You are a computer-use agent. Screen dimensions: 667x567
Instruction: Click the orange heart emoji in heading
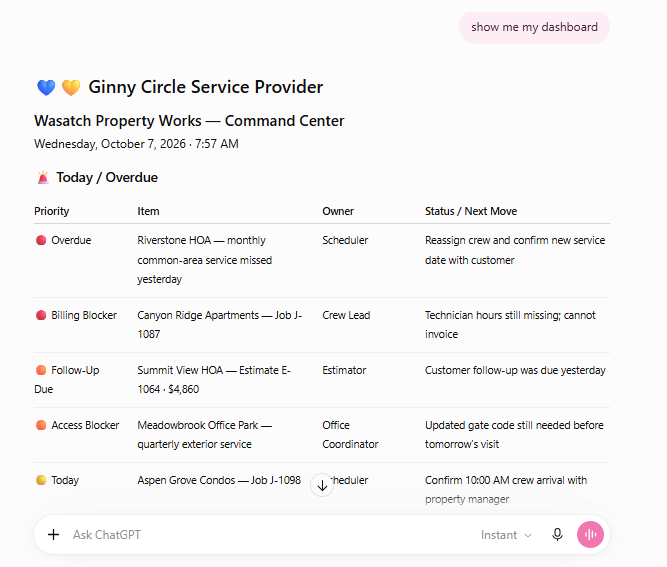71,88
